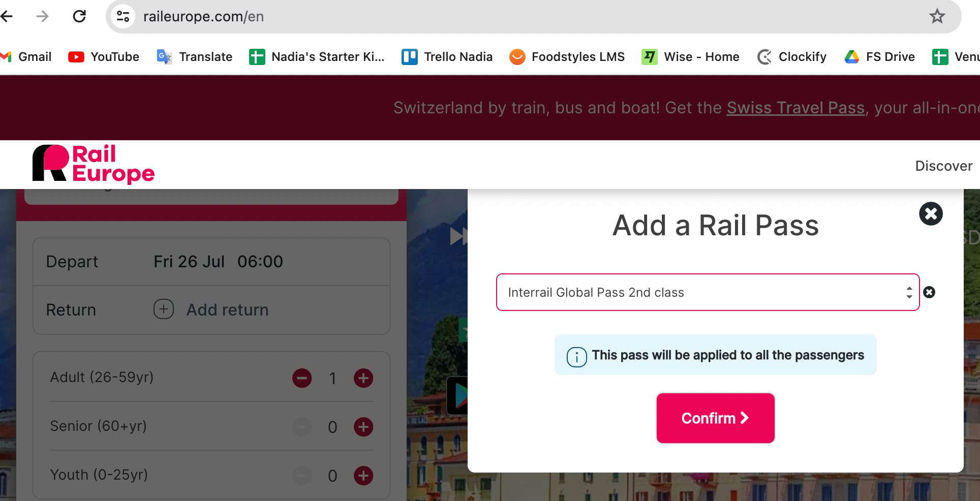Open the Clockify bookmark

[x=792, y=56]
